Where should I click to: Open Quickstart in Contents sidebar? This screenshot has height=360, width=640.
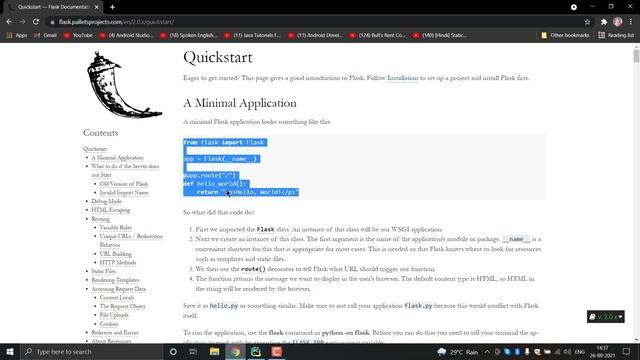tap(95, 149)
